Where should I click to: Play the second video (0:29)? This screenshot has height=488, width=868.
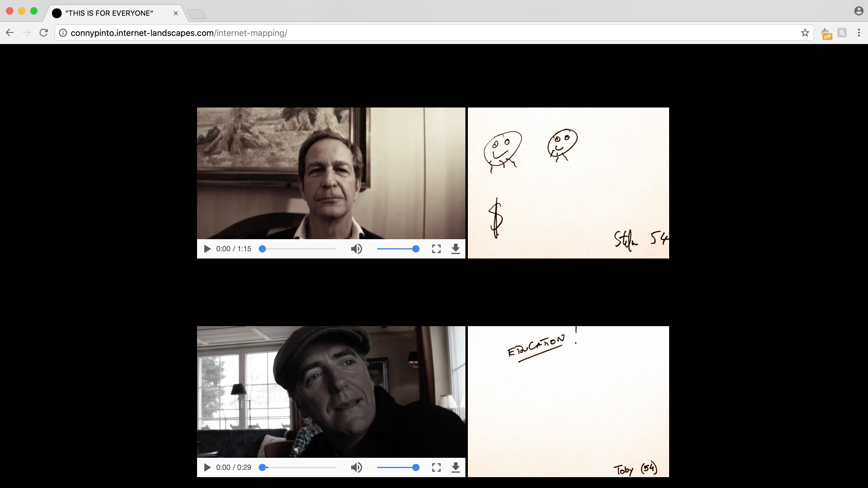(x=207, y=467)
